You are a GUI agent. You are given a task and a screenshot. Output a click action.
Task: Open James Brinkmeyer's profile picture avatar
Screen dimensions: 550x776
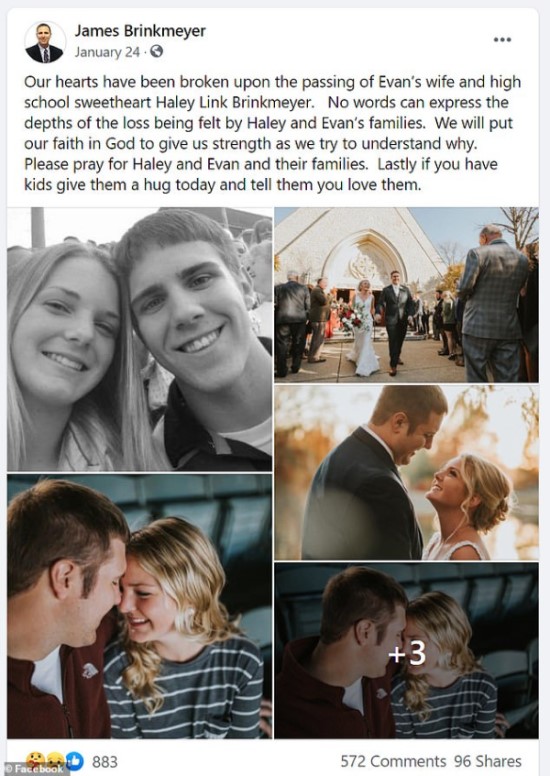(45, 42)
